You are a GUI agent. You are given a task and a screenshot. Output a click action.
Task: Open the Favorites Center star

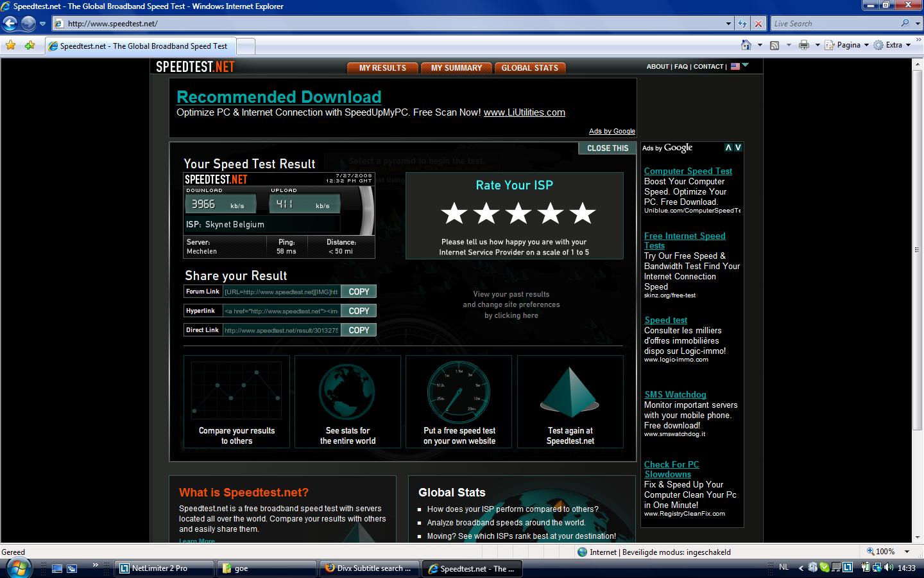click(x=10, y=45)
